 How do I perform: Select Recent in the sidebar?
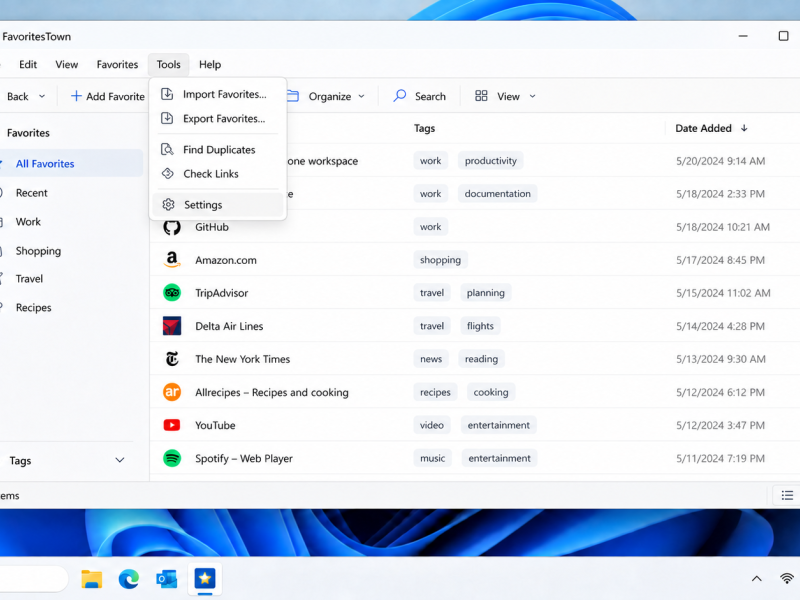point(32,193)
